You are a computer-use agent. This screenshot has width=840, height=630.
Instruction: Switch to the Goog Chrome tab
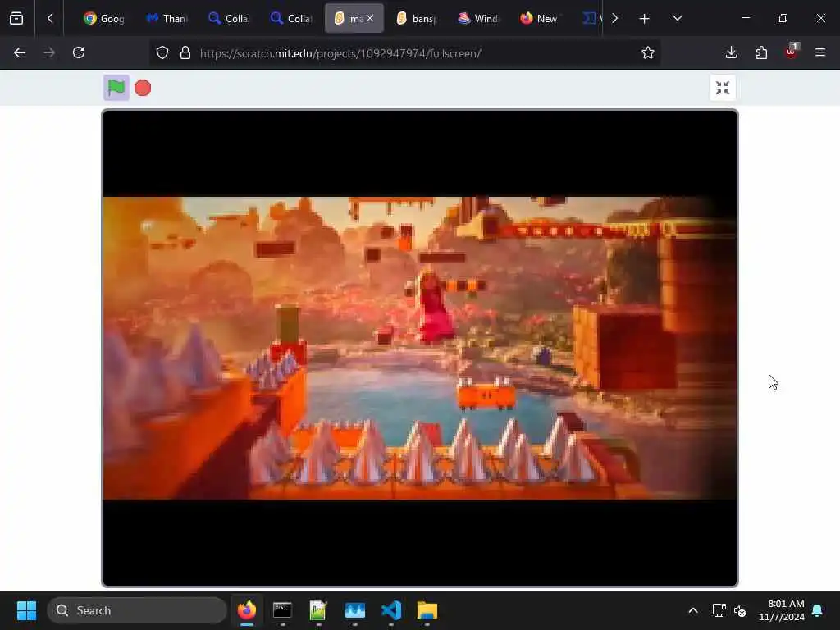[104, 19]
